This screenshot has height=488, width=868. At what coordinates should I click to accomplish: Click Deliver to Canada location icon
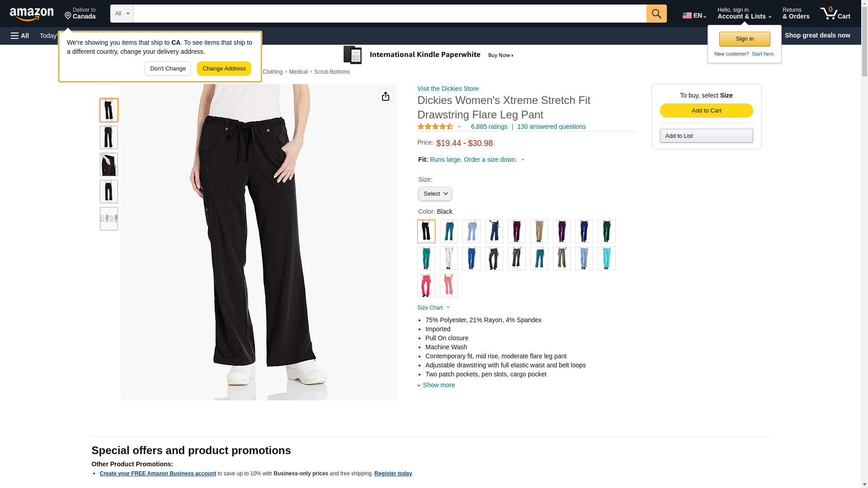68,16
